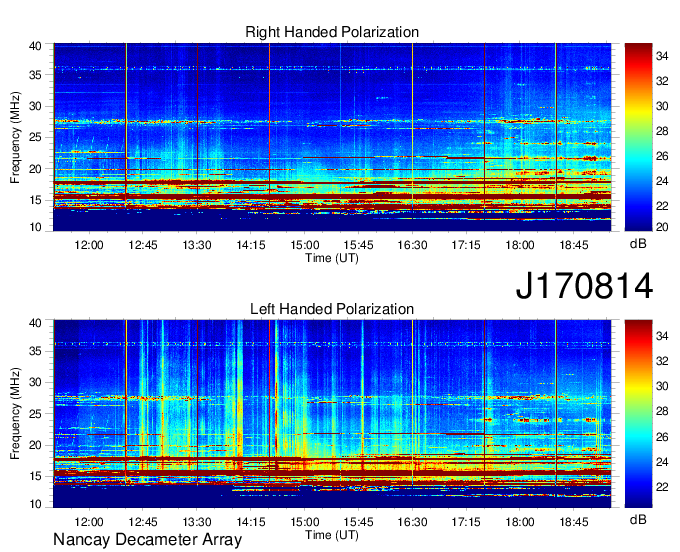Click 13:30 time tick under right-handed plot
This screenshot has height=552, width=680.
[x=196, y=245]
